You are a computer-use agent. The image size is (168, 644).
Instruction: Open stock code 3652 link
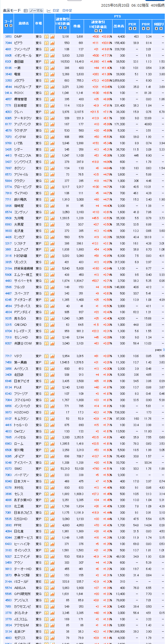click(8, 36)
